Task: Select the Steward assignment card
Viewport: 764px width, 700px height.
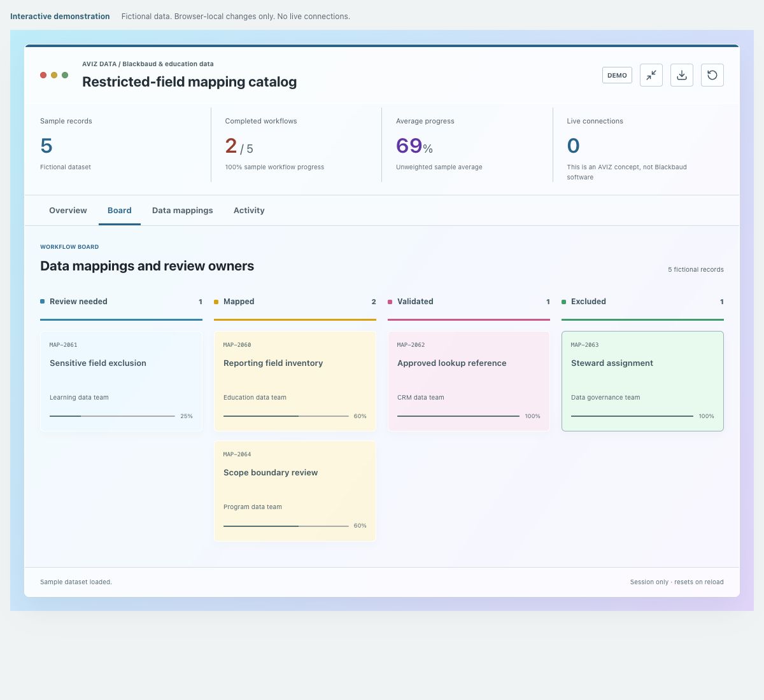Action: [x=642, y=381]
